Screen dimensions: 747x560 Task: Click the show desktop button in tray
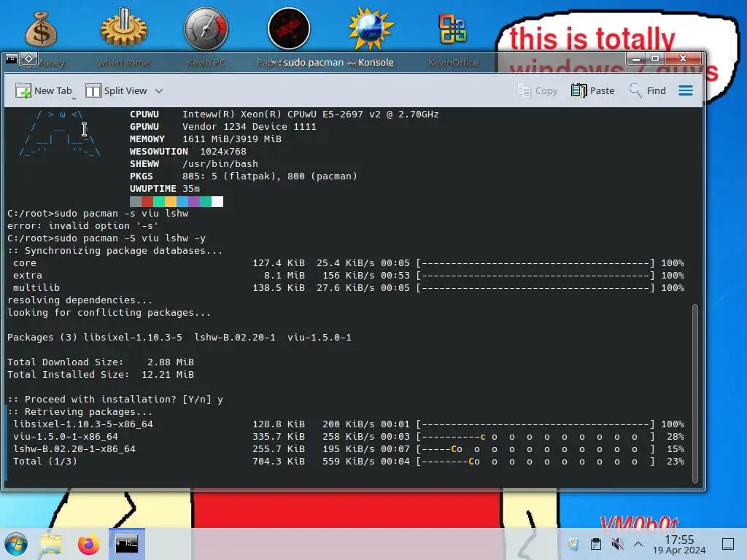728,544
